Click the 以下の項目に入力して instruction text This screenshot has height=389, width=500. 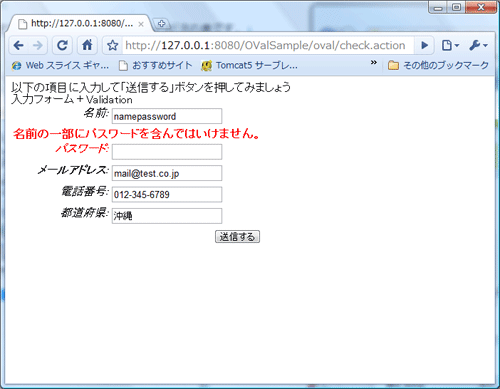[151, 87]
